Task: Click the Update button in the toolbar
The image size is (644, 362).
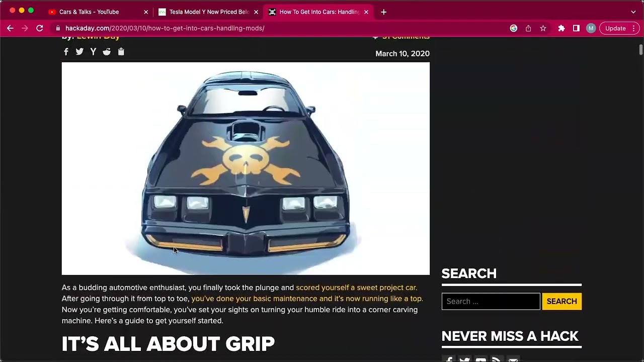Action: point(615,28)
